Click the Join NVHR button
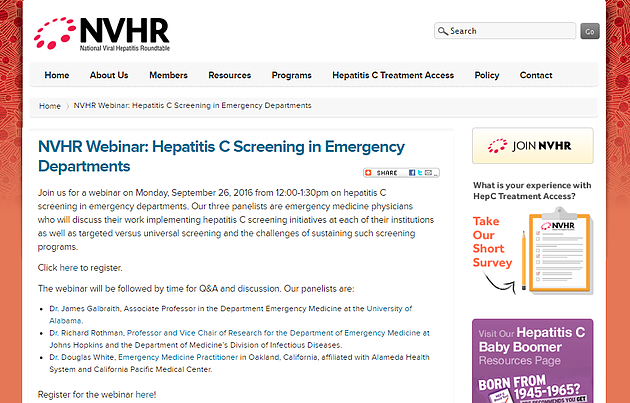 click(x=532, y=146)
